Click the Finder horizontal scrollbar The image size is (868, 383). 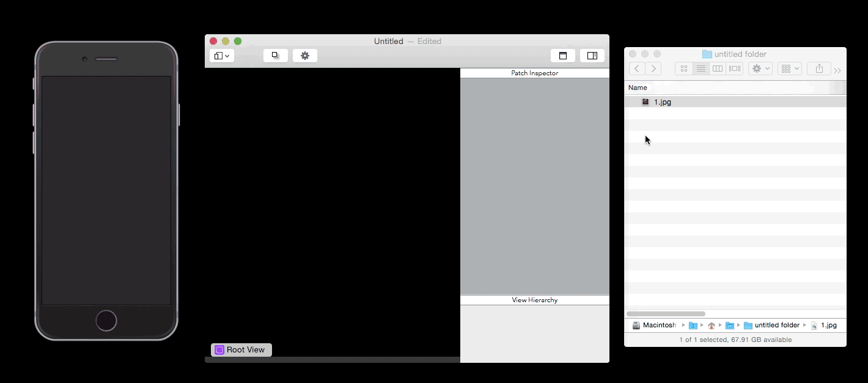click(x=666, y=314)
